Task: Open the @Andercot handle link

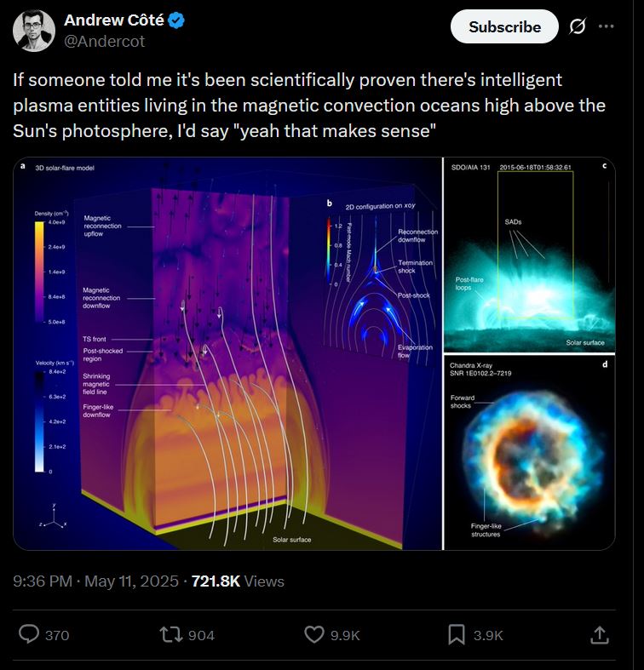Action: (x=104, y=41)
